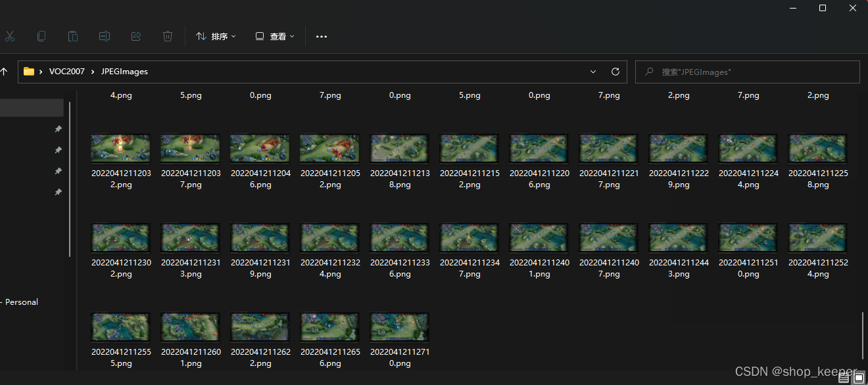
Task: Switch to large thumbnails view icon
Action: 858,378
